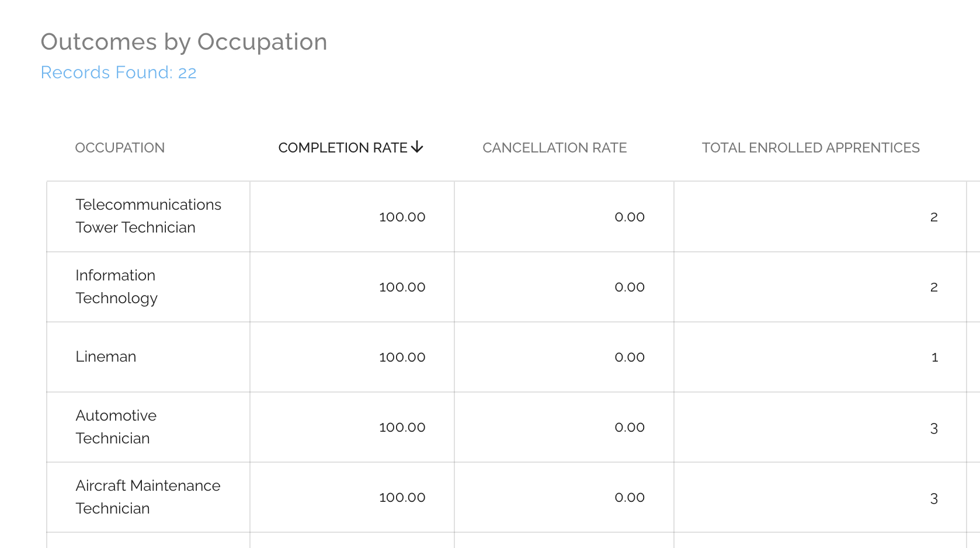Click the Outcomes by Occupation heading
Screen dimensions: 980x548
[184, 42]
